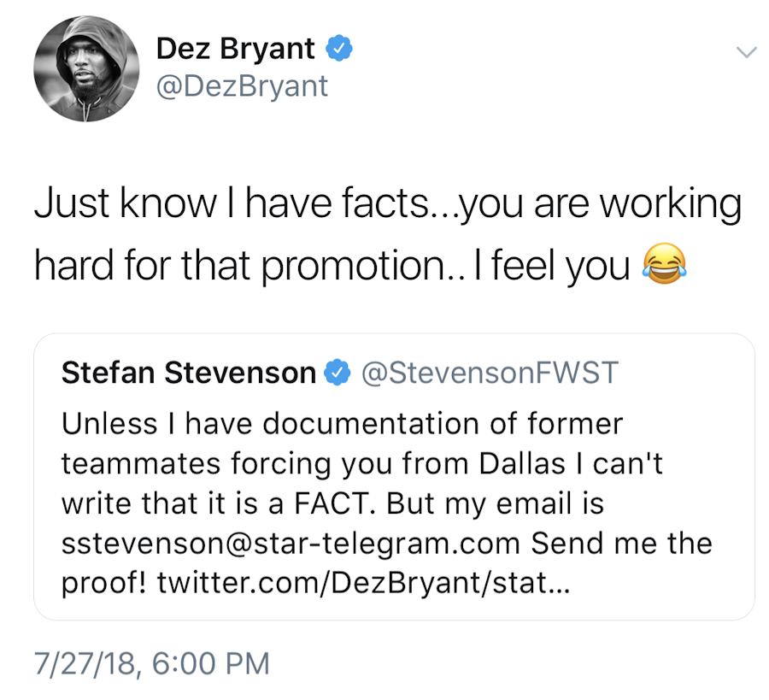Screen dimensions: 769x700
Task: Open the @DezBryant handle
Action: [x=242, y=85]
